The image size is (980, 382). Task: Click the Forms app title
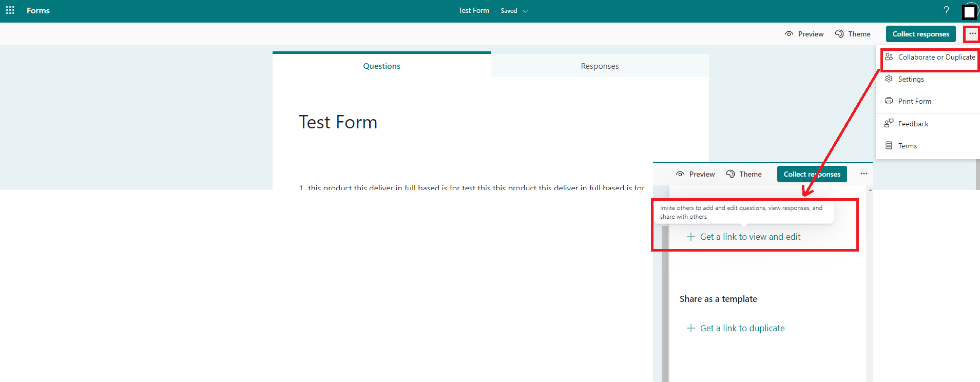[38, 11]
